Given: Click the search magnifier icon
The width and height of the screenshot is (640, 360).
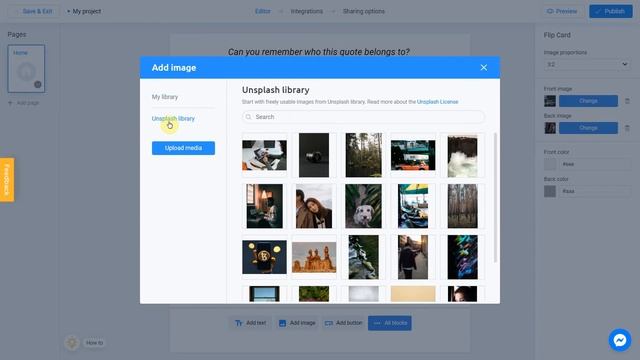Looking at the screenshot, I should pyautogui.click(x=249, y=117).
